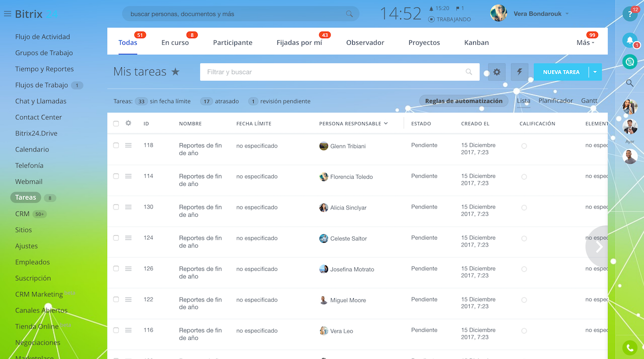The height and width of the screenshot is (359, 644).
Task: Open the Observador tab
Action: pos(365,43)
